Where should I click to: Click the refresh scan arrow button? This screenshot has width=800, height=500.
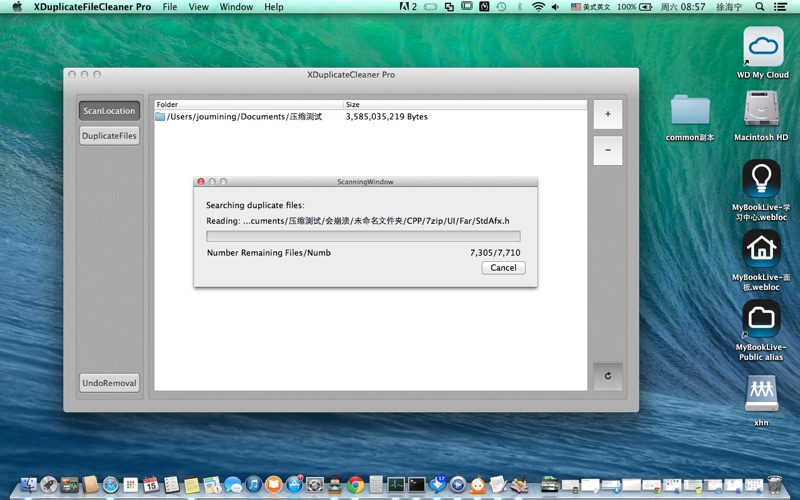[607, 376]
